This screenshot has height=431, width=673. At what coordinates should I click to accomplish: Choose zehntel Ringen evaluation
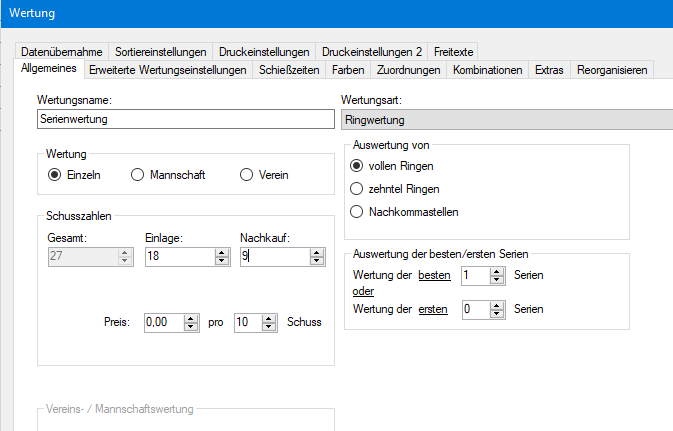click(x=356, y=188)
